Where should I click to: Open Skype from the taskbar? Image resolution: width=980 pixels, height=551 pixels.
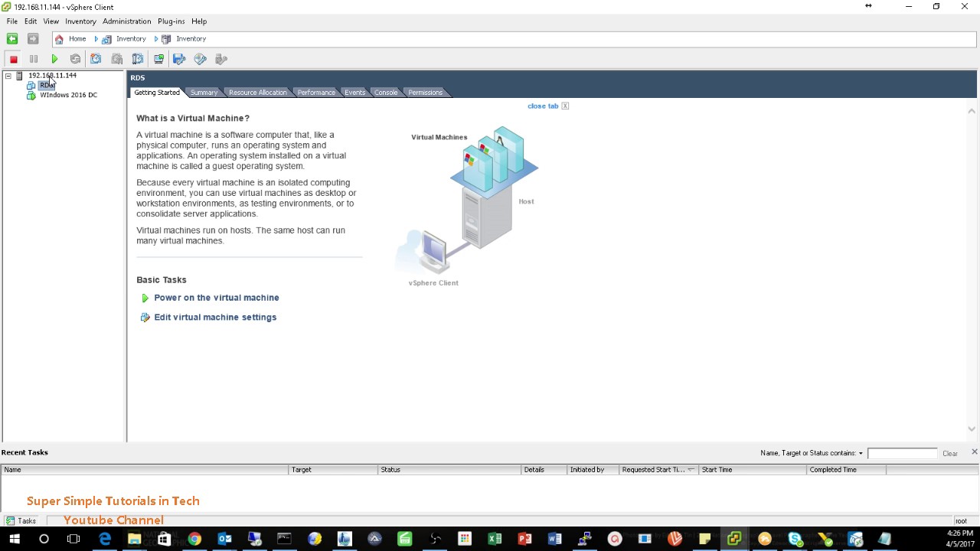pyautogui.click(x=795, y=539)
